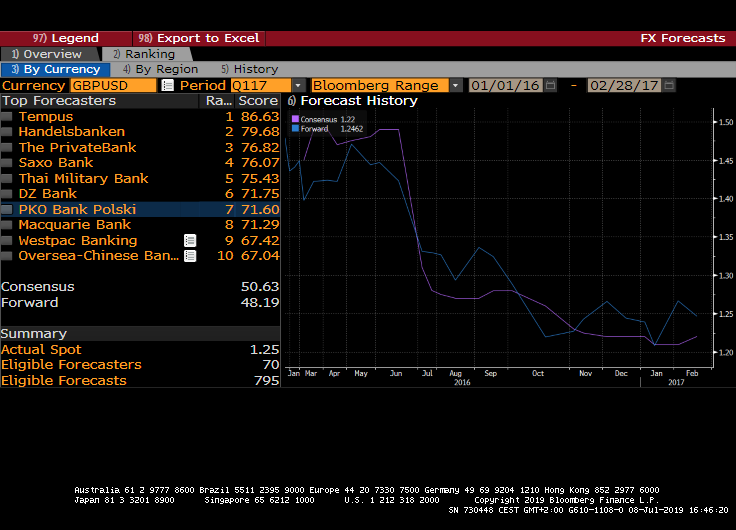Open the currency lookup list icon beside GBPUSD
736x530 pixels.
pyautogui.click(x=167, y=86)
